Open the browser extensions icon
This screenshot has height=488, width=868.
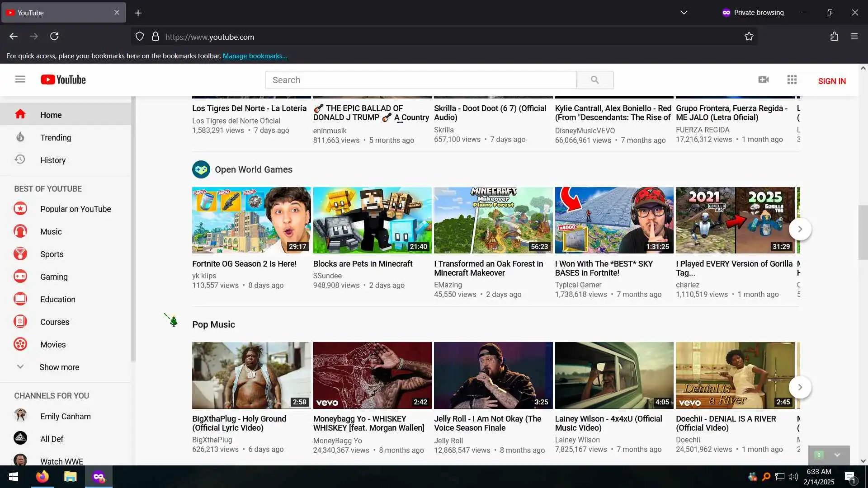coord(834,37)
